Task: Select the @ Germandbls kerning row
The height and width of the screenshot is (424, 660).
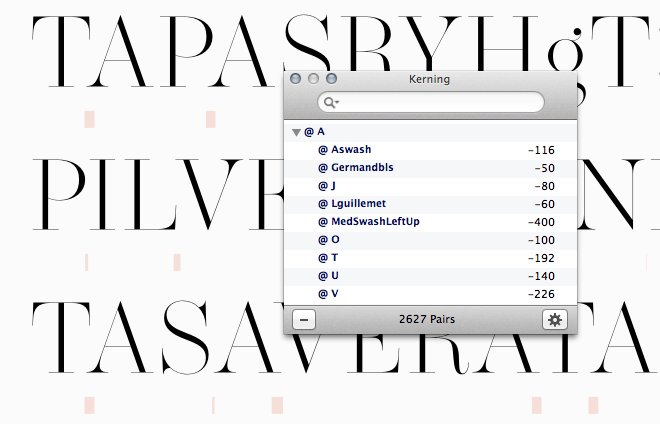Action: pyautogui.click(x=430, y=168)
